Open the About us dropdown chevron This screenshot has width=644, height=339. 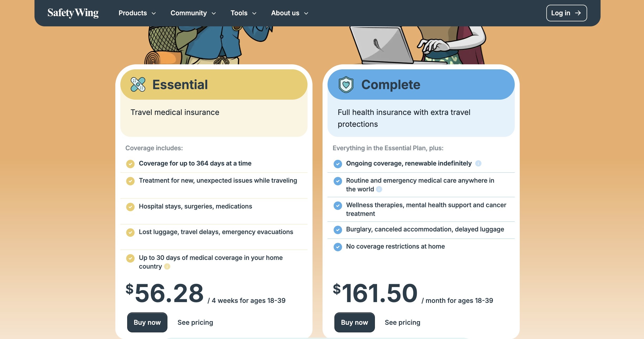pos(306,13)
